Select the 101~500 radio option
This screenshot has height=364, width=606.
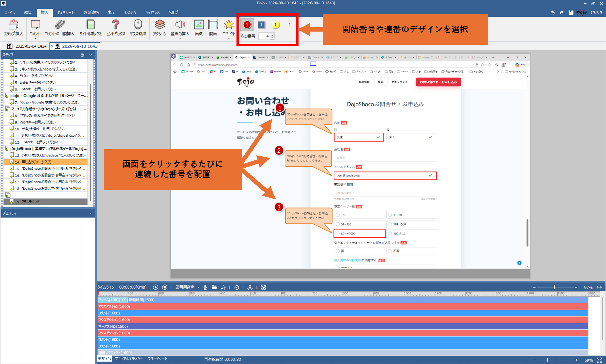[x=390, y=224]
